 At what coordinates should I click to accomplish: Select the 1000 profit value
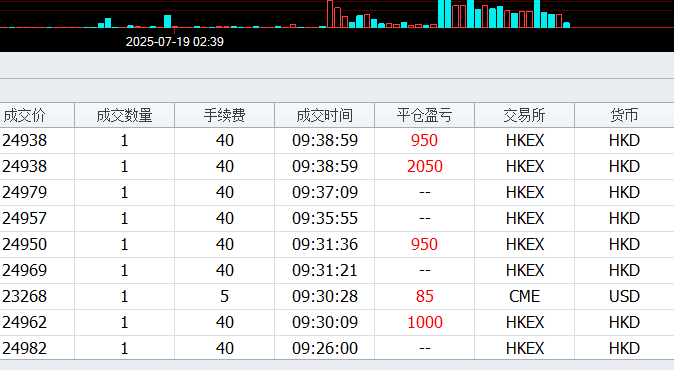click(x=425, y=322)
